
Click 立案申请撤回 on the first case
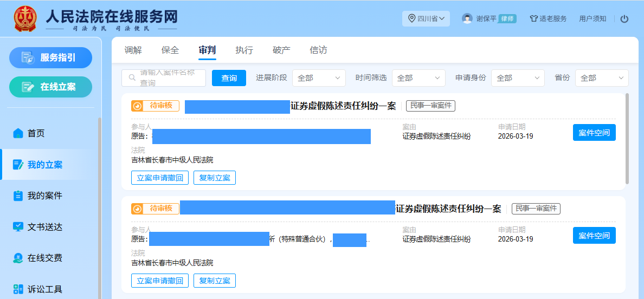[x=160, y=178]
